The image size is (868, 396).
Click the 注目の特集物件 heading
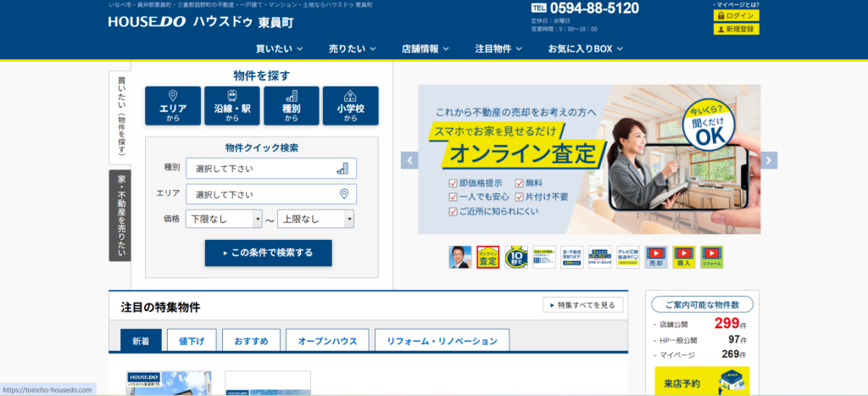point(160,307)
